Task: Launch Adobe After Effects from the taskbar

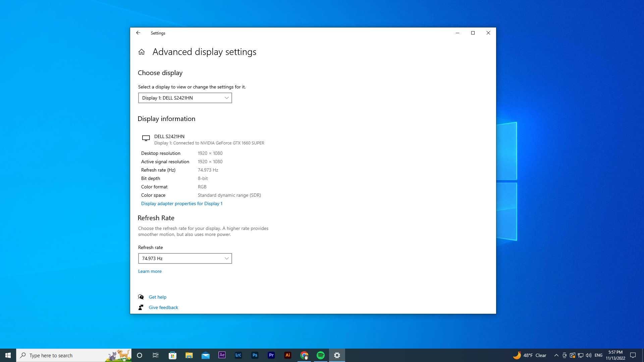Action: pos(222,355)
